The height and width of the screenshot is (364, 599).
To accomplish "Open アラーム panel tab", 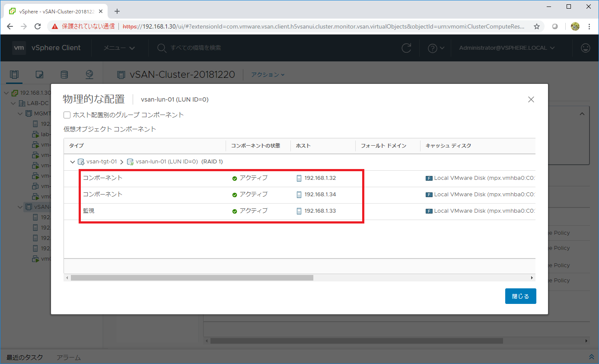I will (x=69, y=358).
